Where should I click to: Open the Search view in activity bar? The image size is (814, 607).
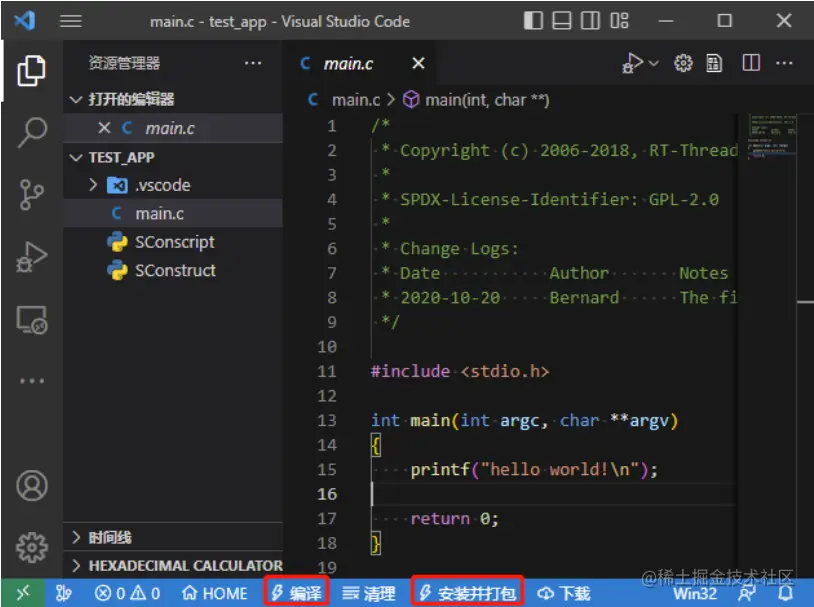(x=31, y=132)
